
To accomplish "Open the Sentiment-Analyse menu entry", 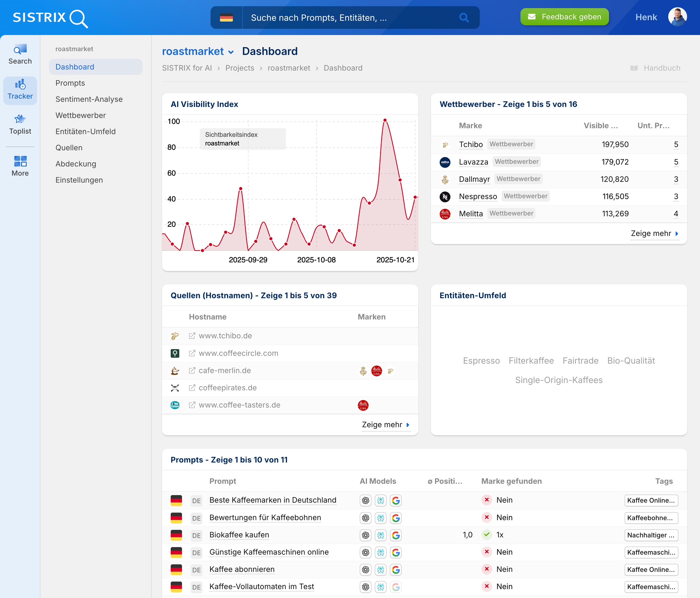I will (89, 99).
